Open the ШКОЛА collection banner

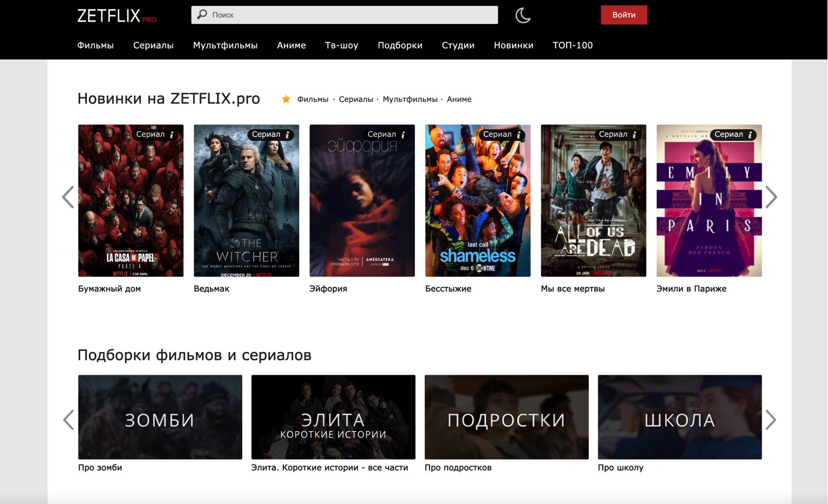[x=680, y=417]
